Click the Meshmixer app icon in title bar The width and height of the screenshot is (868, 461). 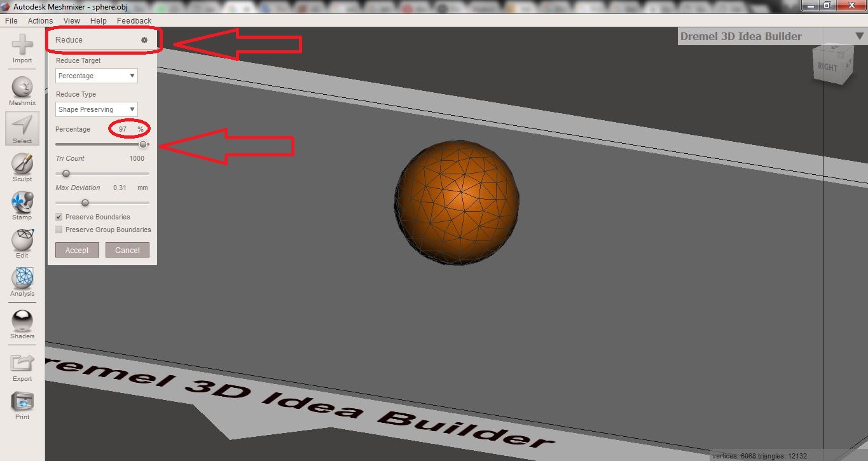[x=6, y=6]
